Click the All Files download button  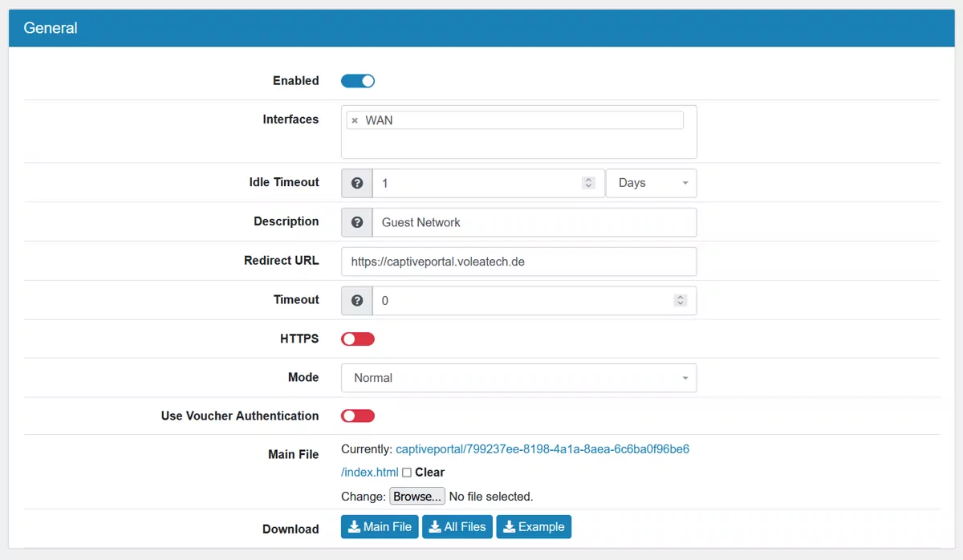(457, 527)
